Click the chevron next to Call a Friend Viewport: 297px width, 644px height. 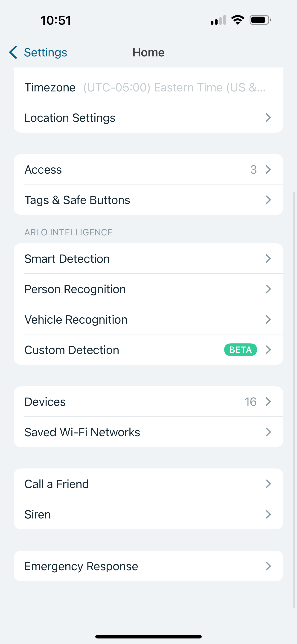coord(268,483)
